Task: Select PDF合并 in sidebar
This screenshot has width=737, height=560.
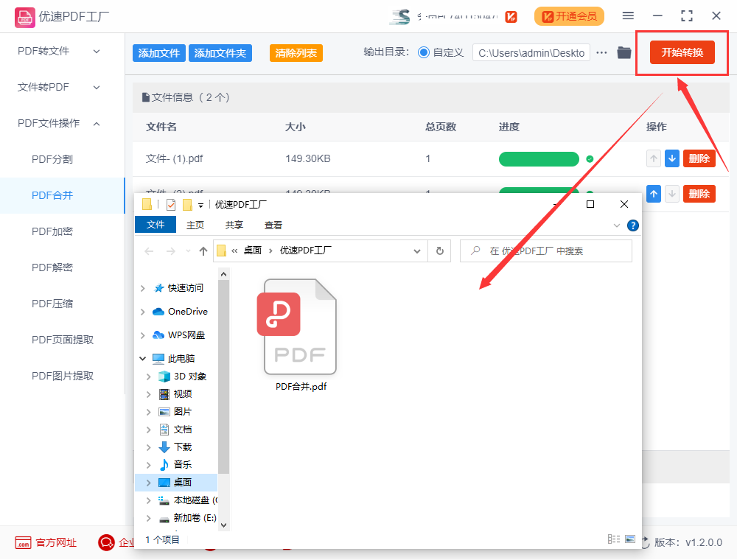Action: [62, 195]
